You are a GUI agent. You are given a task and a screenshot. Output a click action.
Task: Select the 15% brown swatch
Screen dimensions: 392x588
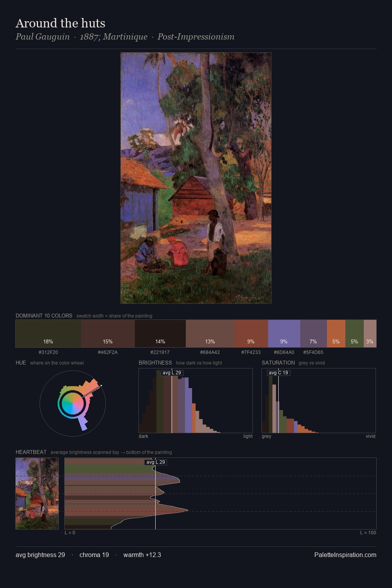pos(108,334)
